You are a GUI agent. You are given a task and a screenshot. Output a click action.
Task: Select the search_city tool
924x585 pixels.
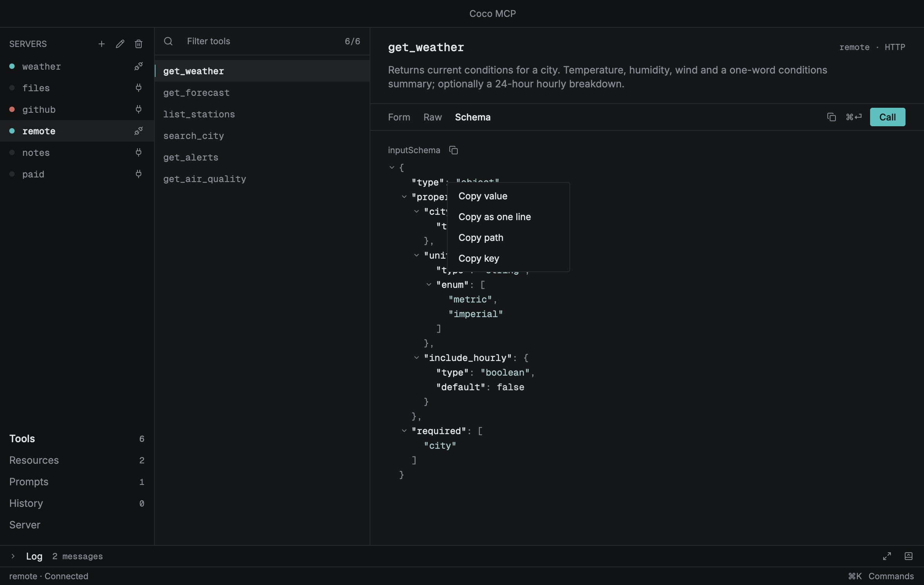(x=262, y=135)
